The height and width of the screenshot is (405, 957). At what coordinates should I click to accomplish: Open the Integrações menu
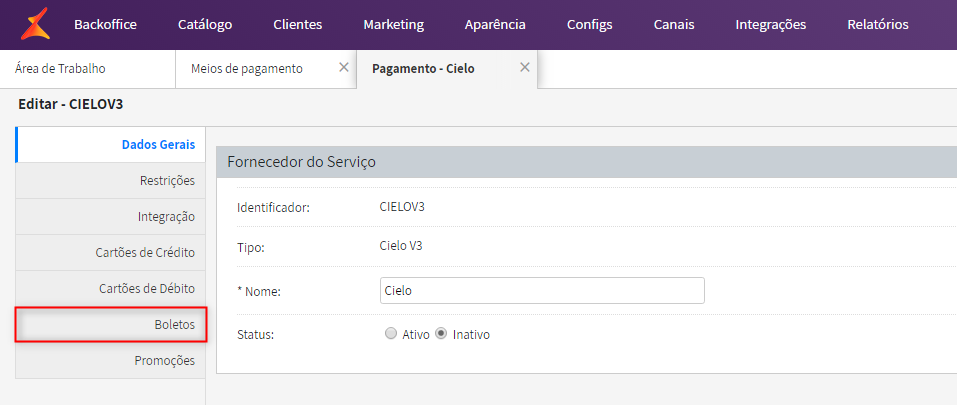tap(770, 25)
